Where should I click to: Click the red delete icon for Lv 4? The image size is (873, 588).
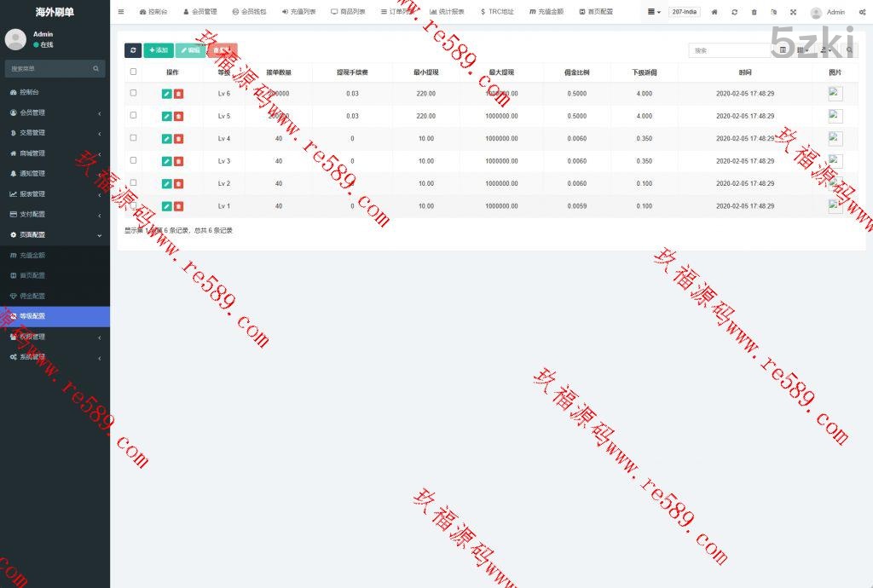pyautogui.click(x=178, y=139)
